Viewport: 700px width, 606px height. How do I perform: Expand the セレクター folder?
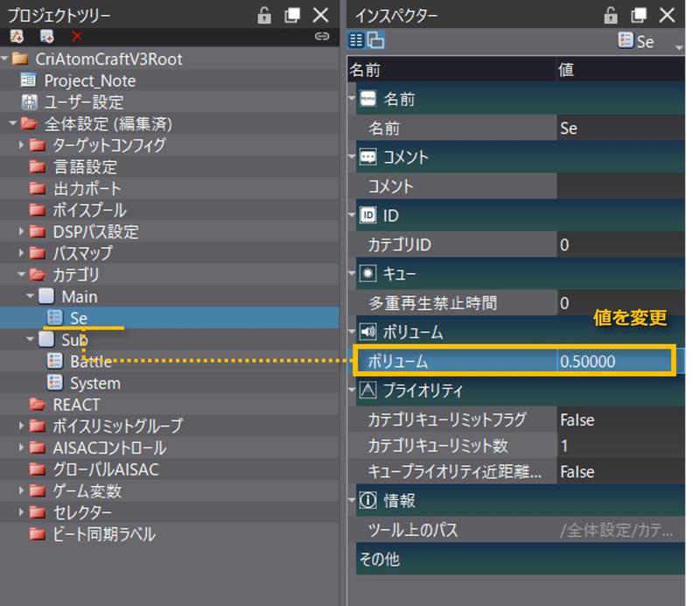(21, 511)
